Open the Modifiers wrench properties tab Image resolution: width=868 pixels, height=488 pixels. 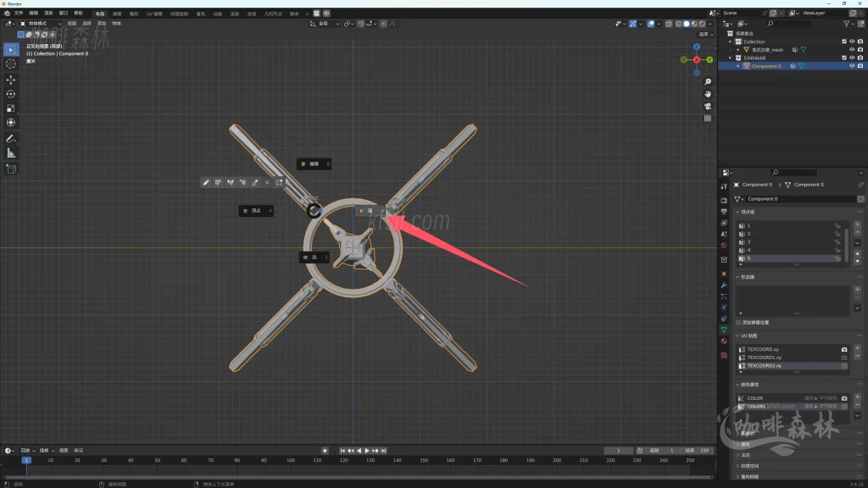(x=724, y=285)
